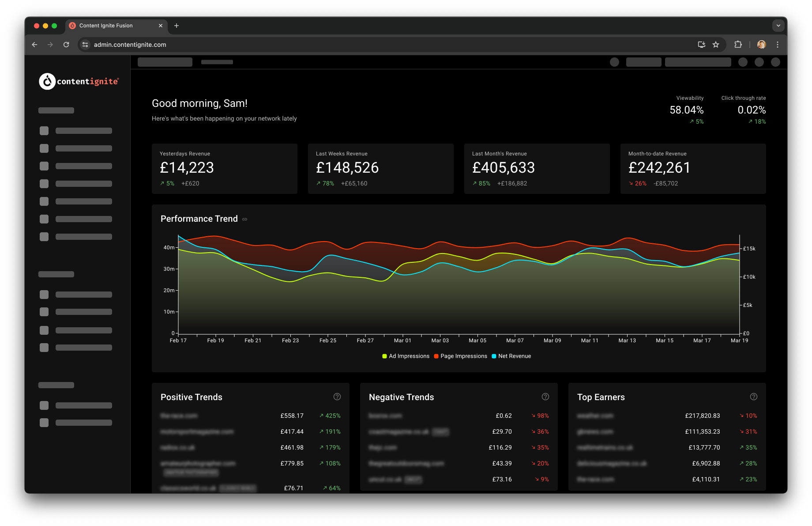This screenshot has height=526, width=812.
Task: Close the Content Ignite Fusion tab
Action: pos(161,26)
